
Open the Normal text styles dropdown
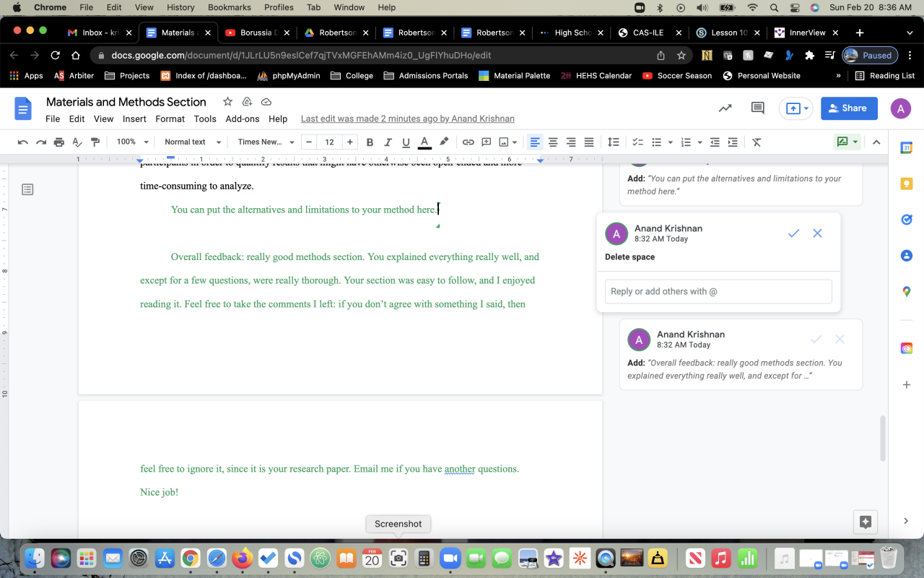[x=193, y=142]
